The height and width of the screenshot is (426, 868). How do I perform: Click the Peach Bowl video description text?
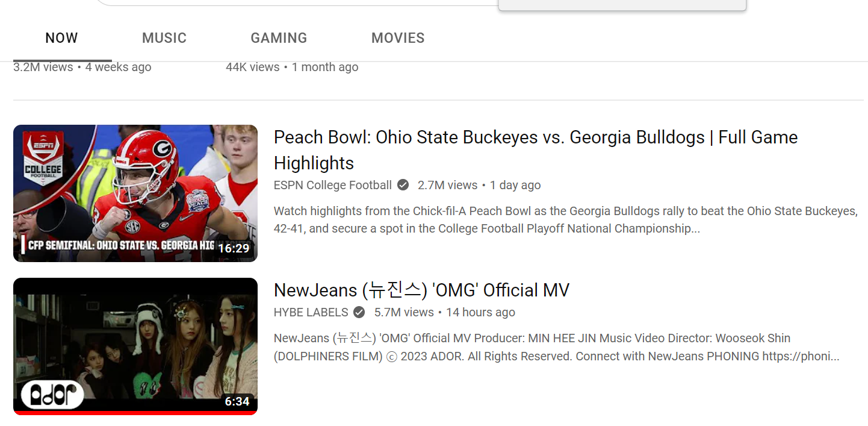click(x=566, y=220)
